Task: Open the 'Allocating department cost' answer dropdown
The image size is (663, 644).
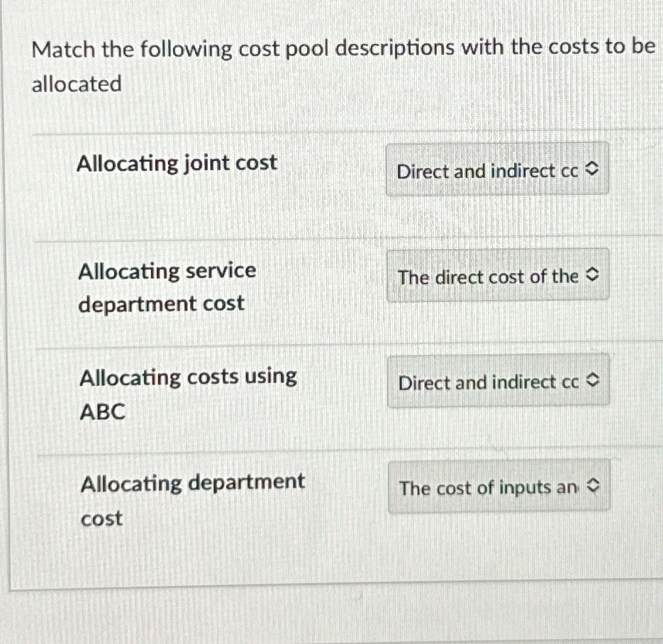Action: (x=498, y=487)
